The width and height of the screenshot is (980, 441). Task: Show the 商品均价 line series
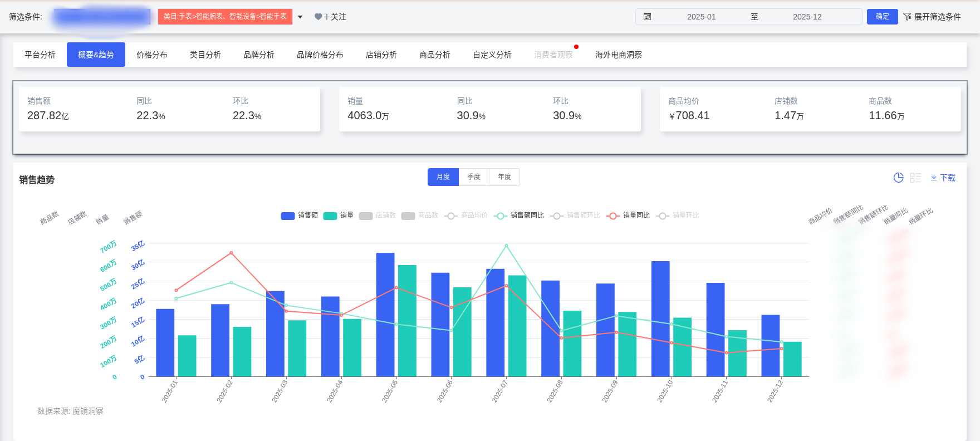point(467,215)
